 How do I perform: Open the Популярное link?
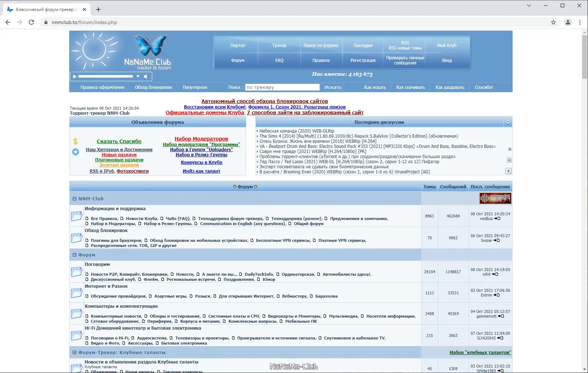click(x=195, y=87)
